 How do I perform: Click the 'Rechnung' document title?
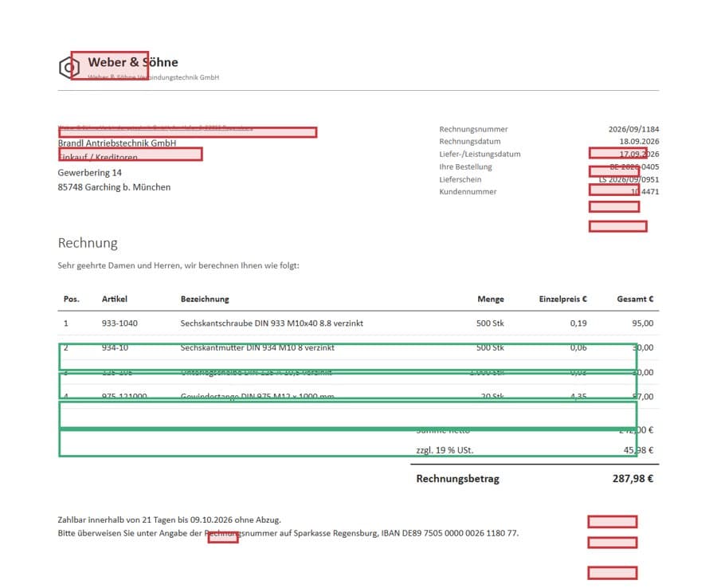[x=88, y=243]
